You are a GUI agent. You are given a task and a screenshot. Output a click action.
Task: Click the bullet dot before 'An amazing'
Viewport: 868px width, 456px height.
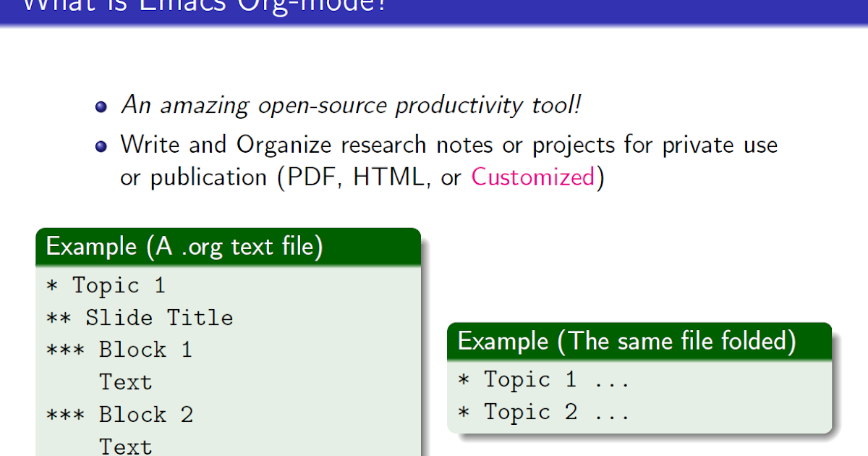(101, 107)
